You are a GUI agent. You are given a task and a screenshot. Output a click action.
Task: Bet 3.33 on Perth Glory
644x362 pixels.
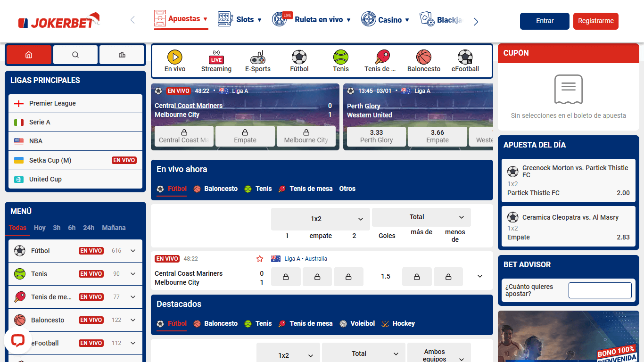pyautogui.click(x=376, y=136)
